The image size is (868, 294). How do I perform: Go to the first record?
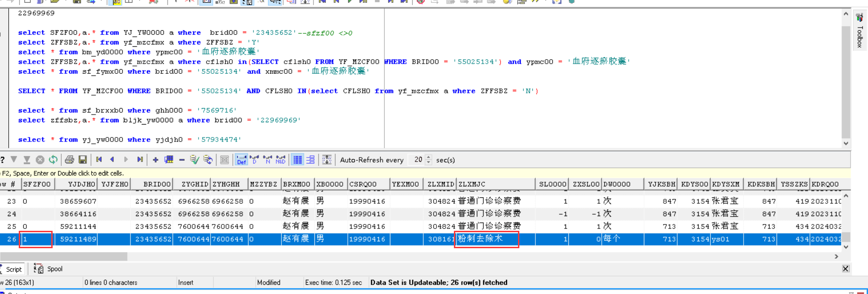click(99, 160)
